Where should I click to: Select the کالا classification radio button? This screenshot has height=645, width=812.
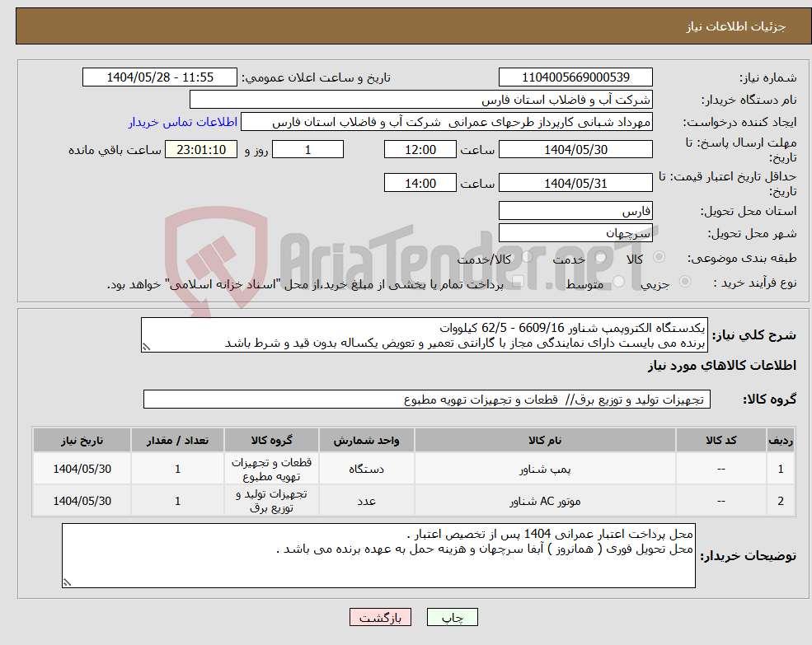pyautogui.click(x=661, y=256)
